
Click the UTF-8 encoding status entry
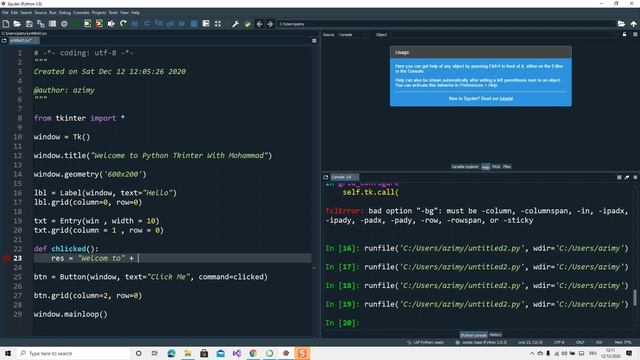(559, 342)
